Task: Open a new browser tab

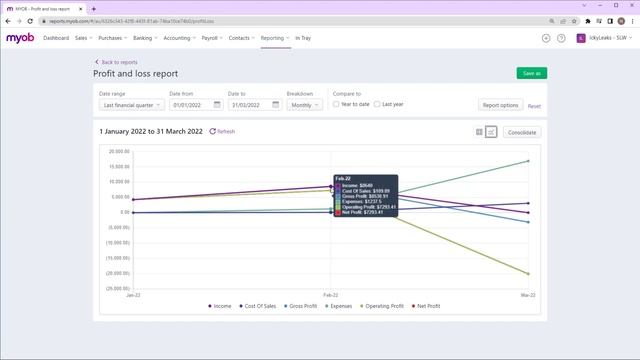Action: point(93,9)
